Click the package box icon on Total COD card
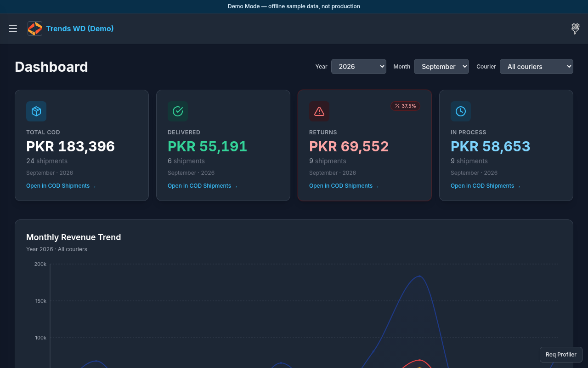The height and width of the screenshot is (368, 588). (36, 111)
